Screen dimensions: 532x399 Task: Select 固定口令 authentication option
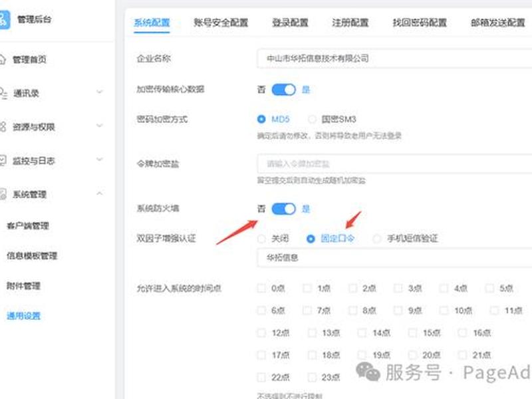point(311,239)
